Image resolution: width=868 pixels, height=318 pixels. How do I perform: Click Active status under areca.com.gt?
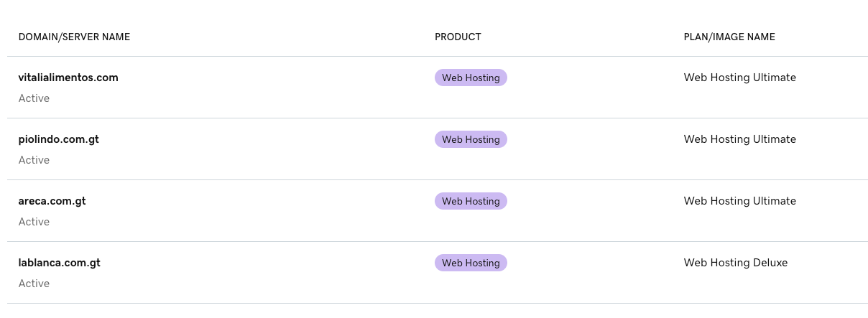[x=34, y=222]
